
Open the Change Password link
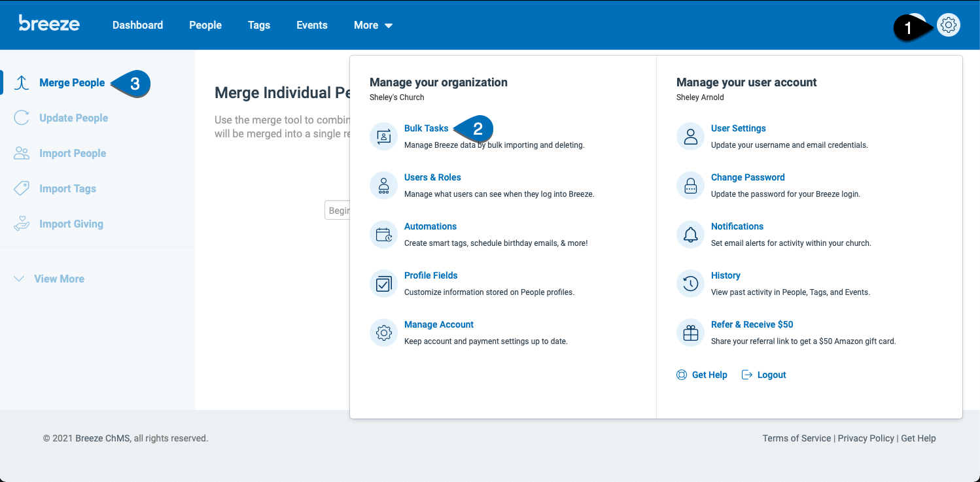coord(748,177)
